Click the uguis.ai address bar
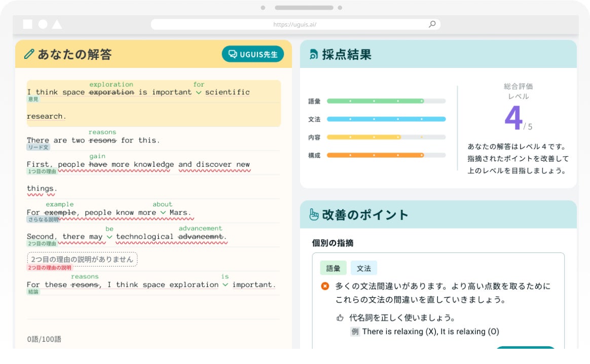The width and height of the screenshot is (590, 364). (294, 24)
